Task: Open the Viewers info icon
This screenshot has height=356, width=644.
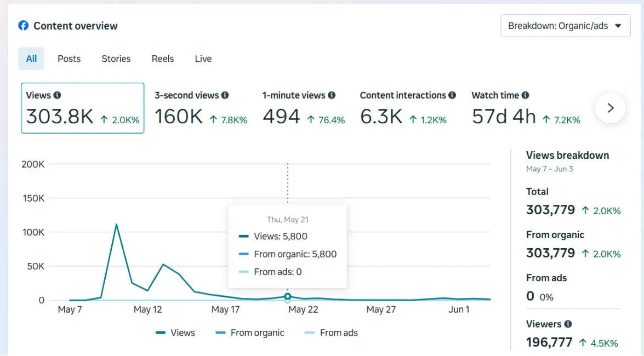Action: 568,324
